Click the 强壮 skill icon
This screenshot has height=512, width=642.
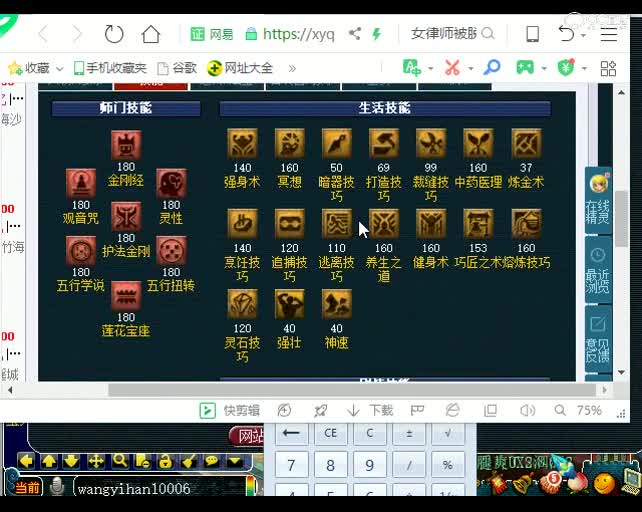289,304
